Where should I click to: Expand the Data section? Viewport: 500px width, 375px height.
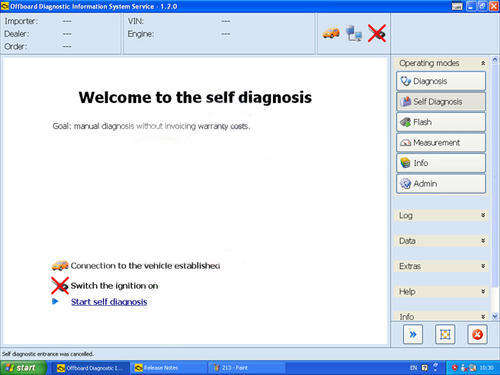click(483, 241)
